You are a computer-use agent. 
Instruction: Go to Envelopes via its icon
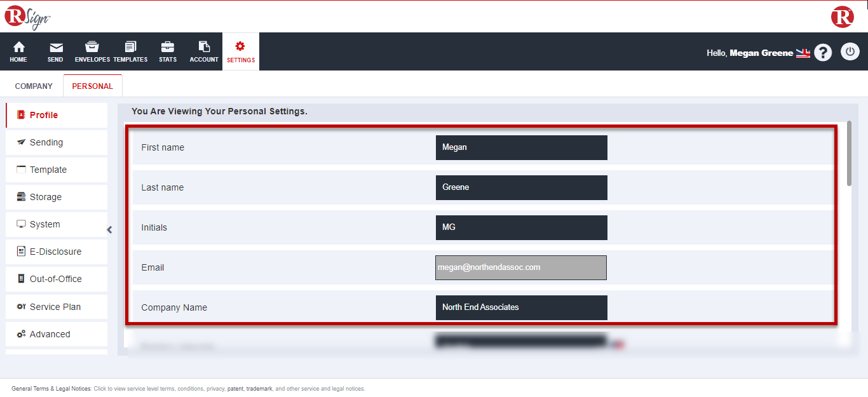92,48
